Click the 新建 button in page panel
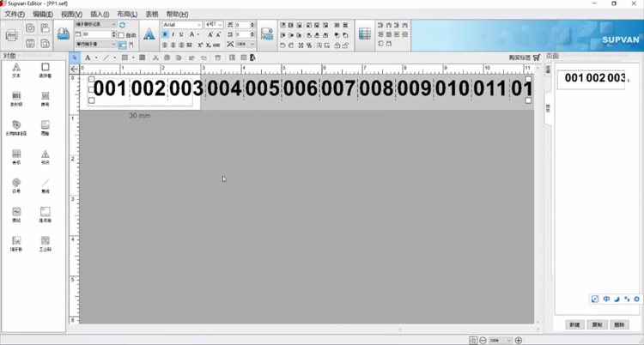This screenshot has height=345, width=644. tap(575, 324)
